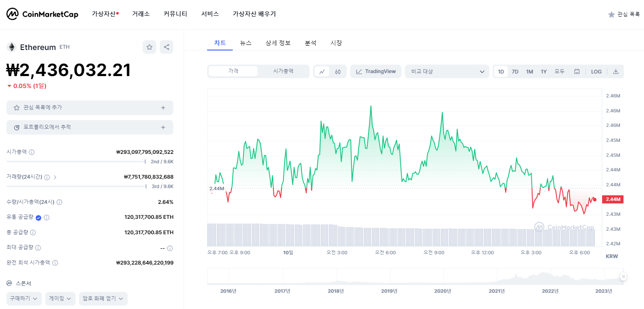This screenshot has height=309, width=644.
Task: Click info icon next to max supply value
Action: point(170,248)
